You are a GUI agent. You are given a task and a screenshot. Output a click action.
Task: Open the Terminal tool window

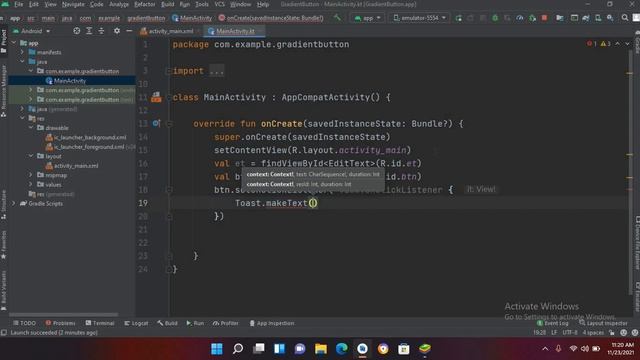100,323
